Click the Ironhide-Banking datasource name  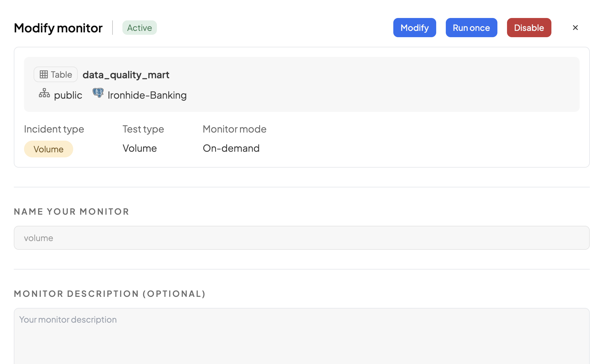[x=147, y=95]
